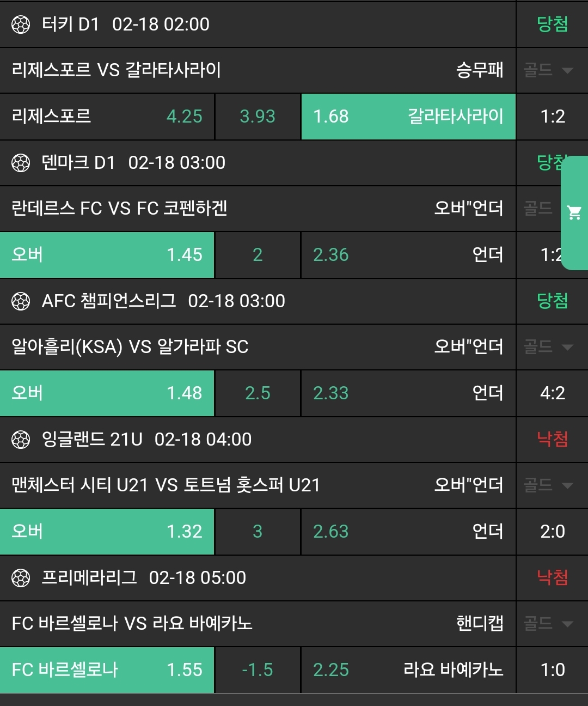Pick 언더 2.63 for 맨체스터 시티 U21 match
The width and height of the screenshot is (588, 706).
pyautogui.click(x=408, y=532)
